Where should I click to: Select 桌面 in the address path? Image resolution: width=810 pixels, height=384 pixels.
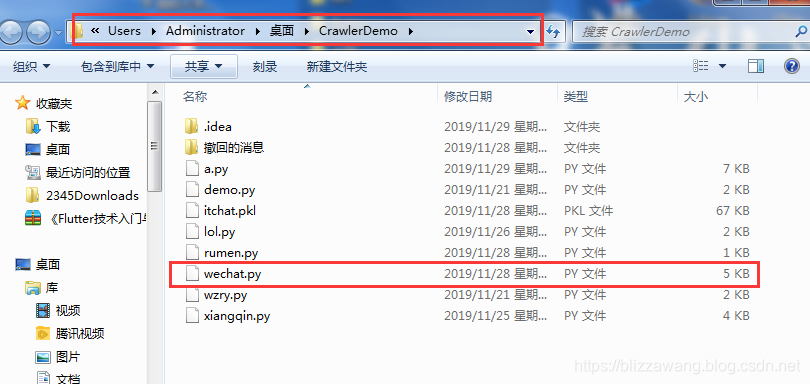tap(282, 31)
